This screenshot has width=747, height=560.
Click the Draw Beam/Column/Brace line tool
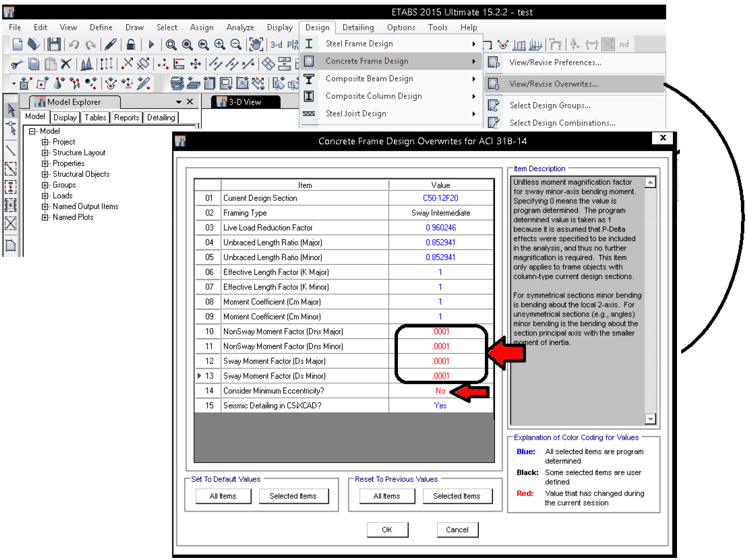11,150
